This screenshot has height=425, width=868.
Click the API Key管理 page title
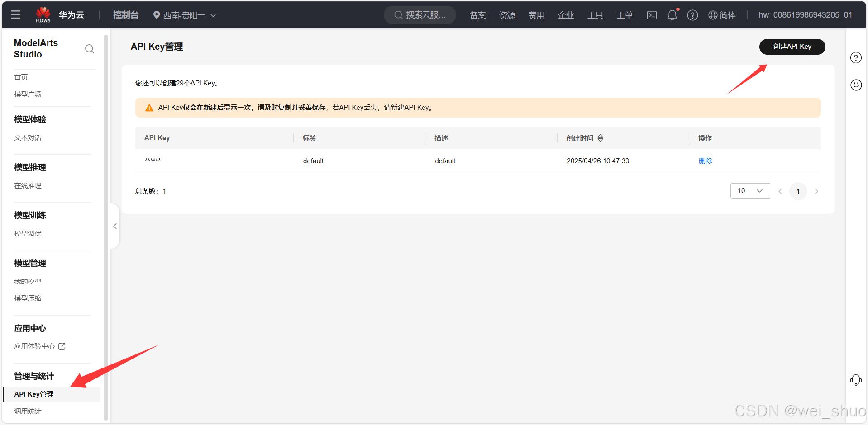157,47
